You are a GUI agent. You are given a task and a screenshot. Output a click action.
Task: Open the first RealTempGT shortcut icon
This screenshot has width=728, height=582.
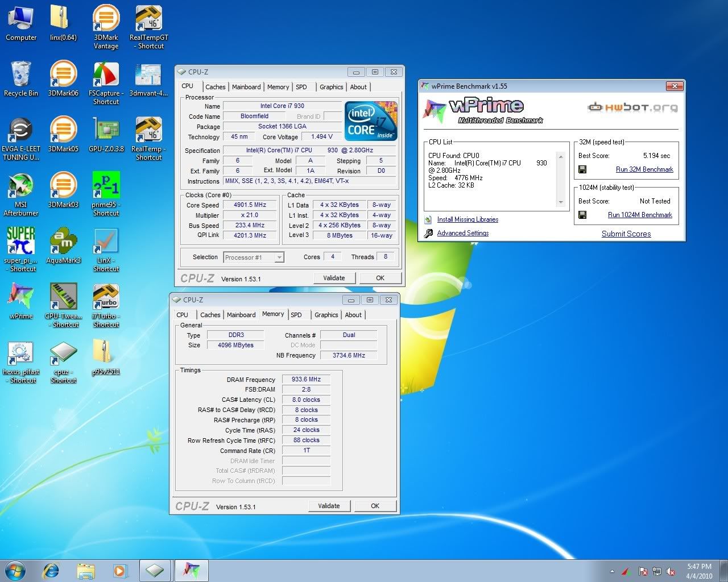(148, 27)
